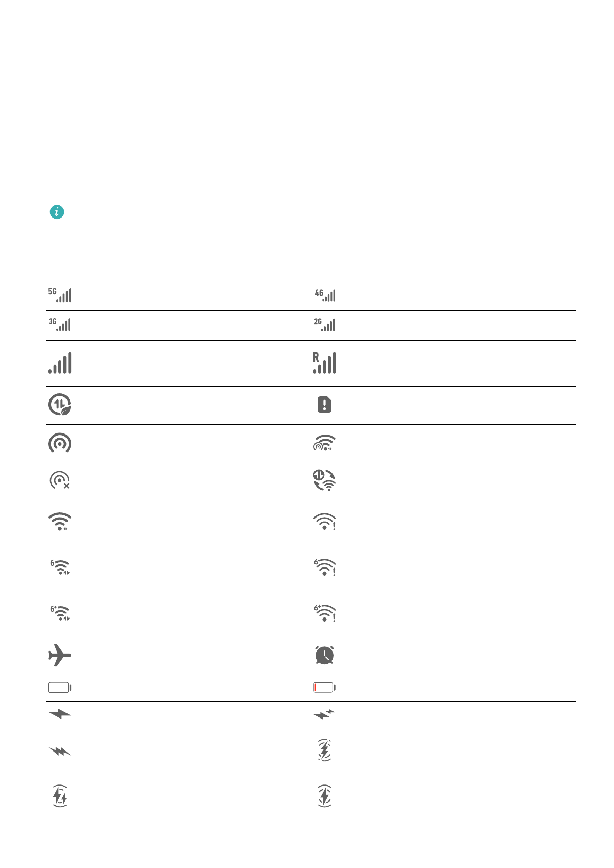This screenshot has height=868, width=614.
Task: Click the circular arrows with Wi-Fi switching icon
Action: (x=324, y=480)
